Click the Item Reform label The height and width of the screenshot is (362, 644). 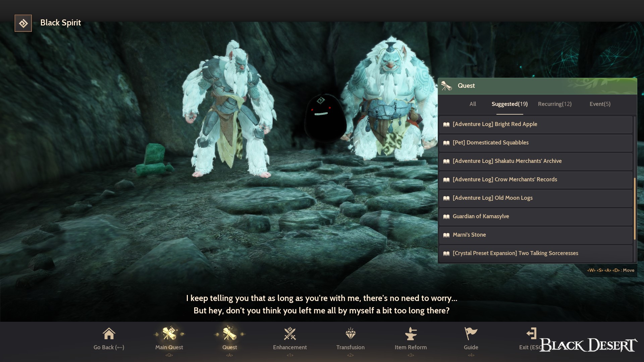pos(411,347)
